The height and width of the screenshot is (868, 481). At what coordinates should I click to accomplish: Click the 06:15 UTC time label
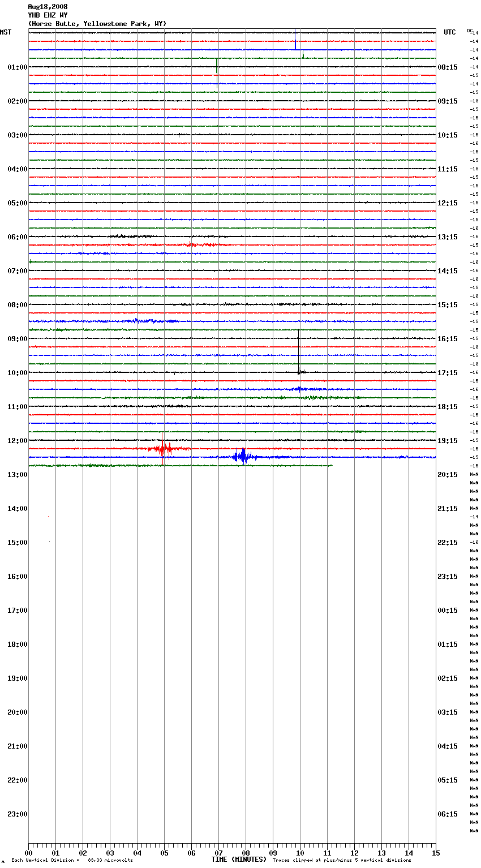pyautogui.click(x=448, y=814)
